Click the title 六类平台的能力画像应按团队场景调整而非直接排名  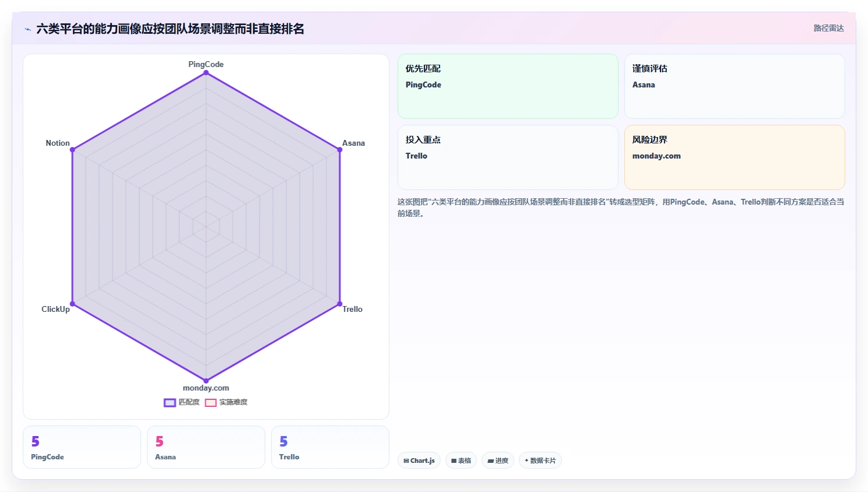click(170, 29)
